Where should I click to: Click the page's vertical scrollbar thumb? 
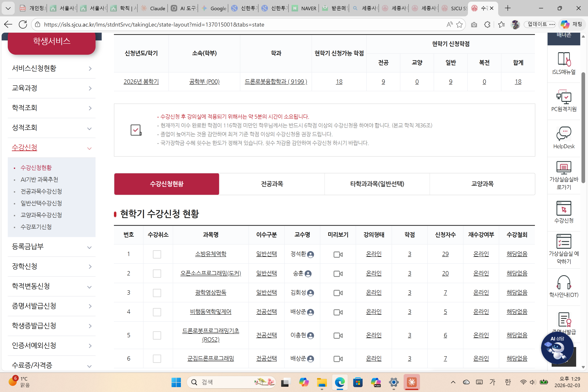(583, 127)
